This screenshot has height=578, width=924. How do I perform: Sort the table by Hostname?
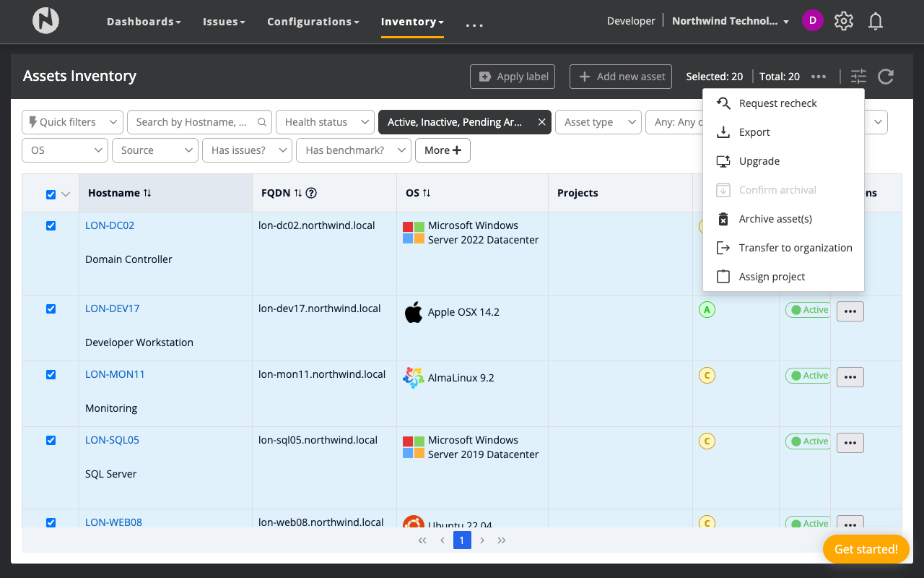tap(147, 193)
